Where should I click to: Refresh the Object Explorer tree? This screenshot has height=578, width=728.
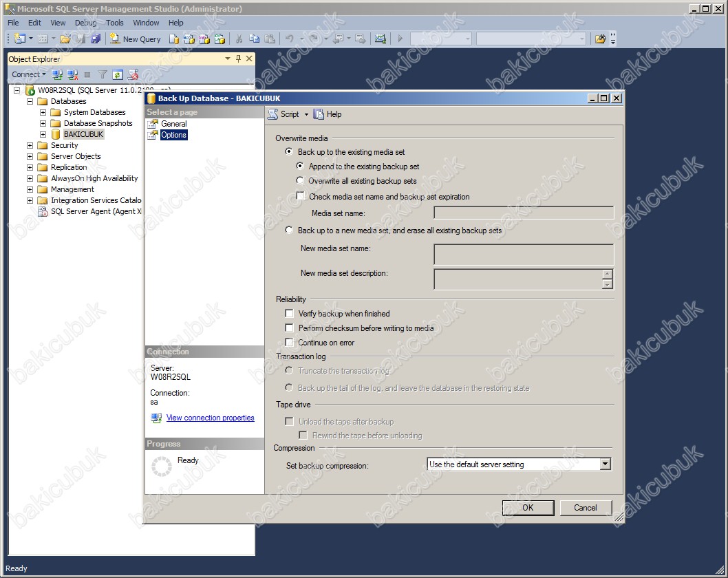[118, 74]
